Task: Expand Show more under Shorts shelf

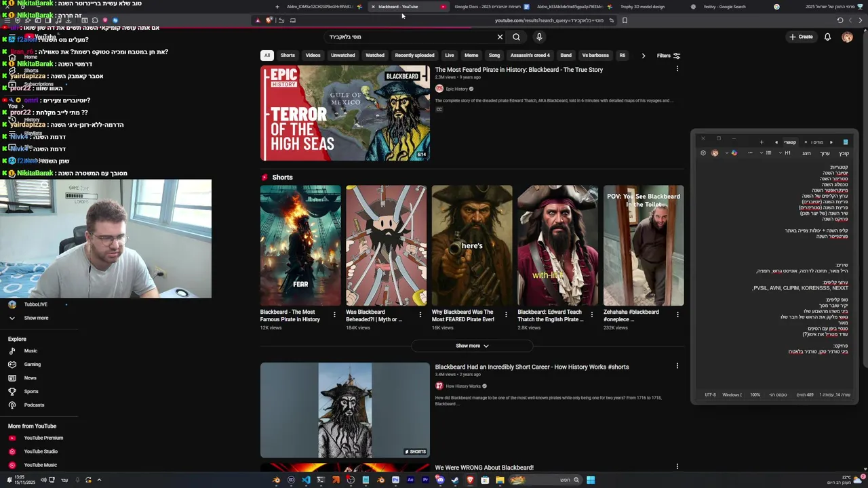Action: [x=472, y=346]
